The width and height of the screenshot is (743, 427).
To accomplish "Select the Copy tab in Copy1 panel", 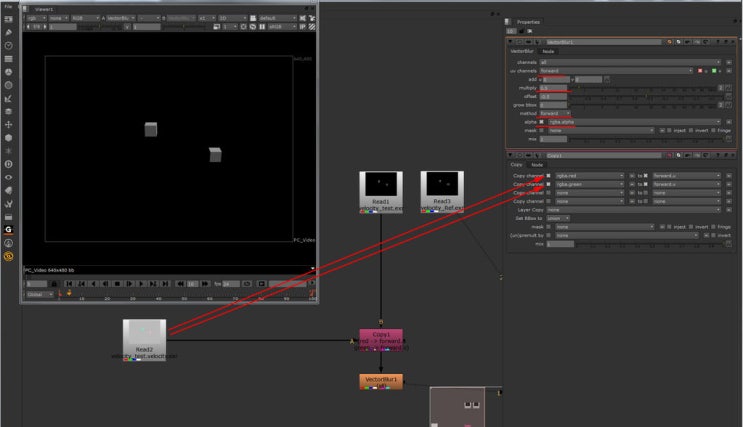I will (x=516, y=165).
